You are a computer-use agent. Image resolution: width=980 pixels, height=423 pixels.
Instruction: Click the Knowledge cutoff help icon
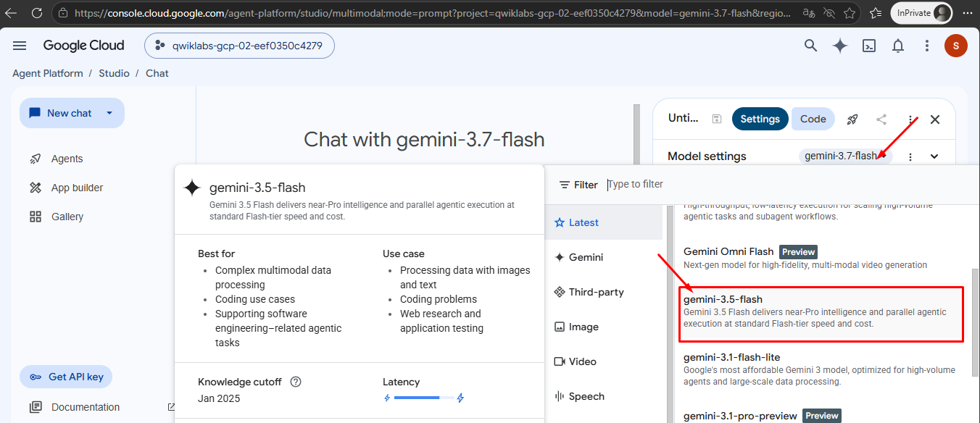coord(295,382)
